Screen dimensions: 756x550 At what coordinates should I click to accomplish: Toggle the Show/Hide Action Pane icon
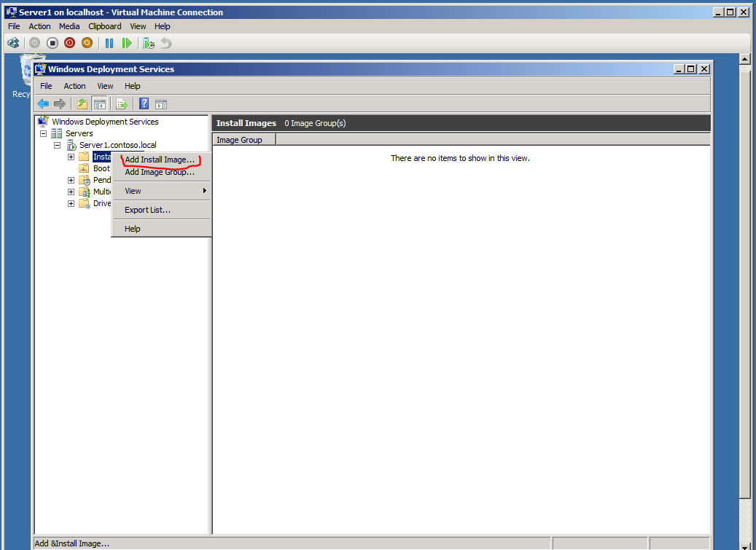click(x=161, y=103)
